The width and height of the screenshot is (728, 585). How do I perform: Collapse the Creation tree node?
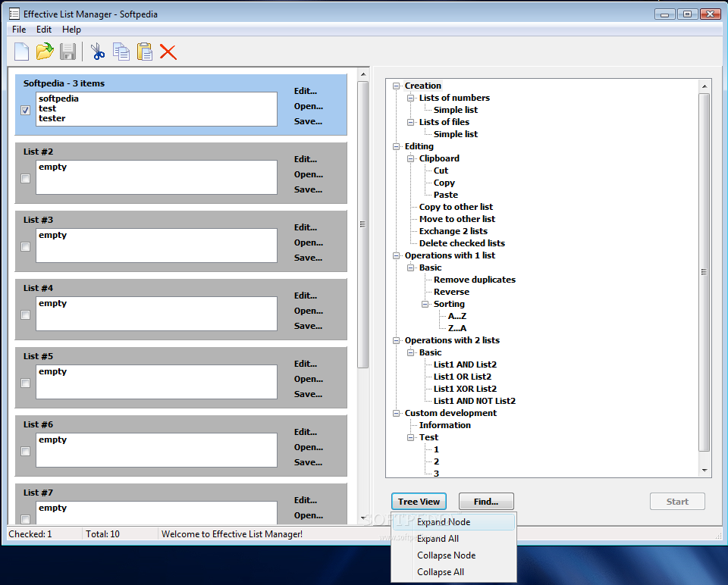(x=396, y=86)
